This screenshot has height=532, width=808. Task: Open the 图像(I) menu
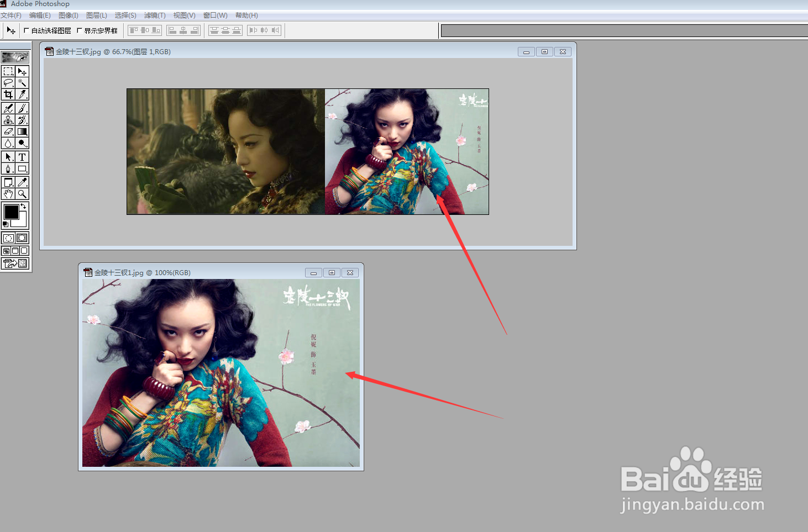pyautogui.click(x=69, y=15)
